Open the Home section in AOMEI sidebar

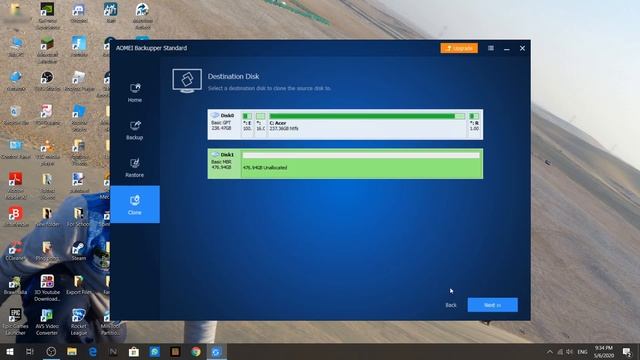click(x=135, y=93)
